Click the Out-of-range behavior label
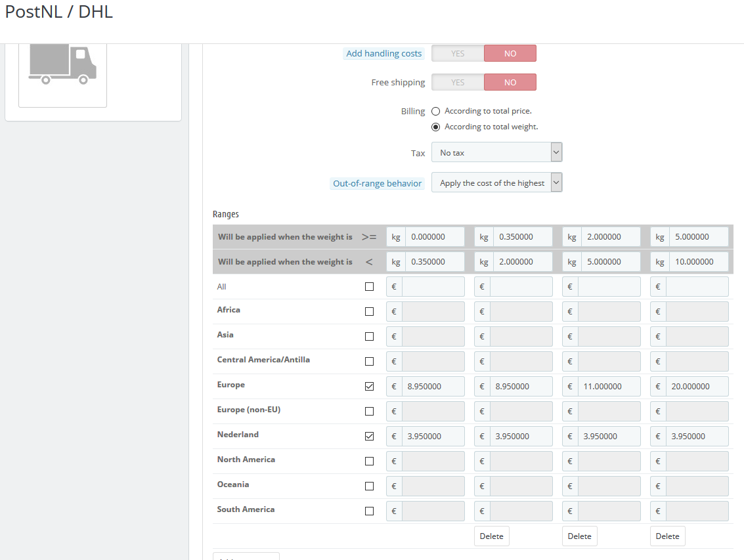744x560 pixels. coord(377,184)
